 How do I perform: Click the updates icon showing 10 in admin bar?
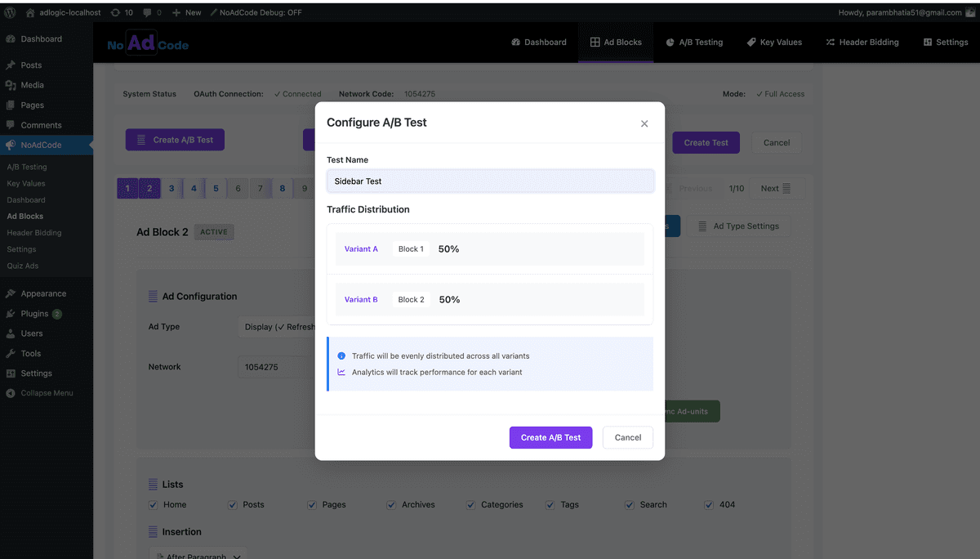122,12
